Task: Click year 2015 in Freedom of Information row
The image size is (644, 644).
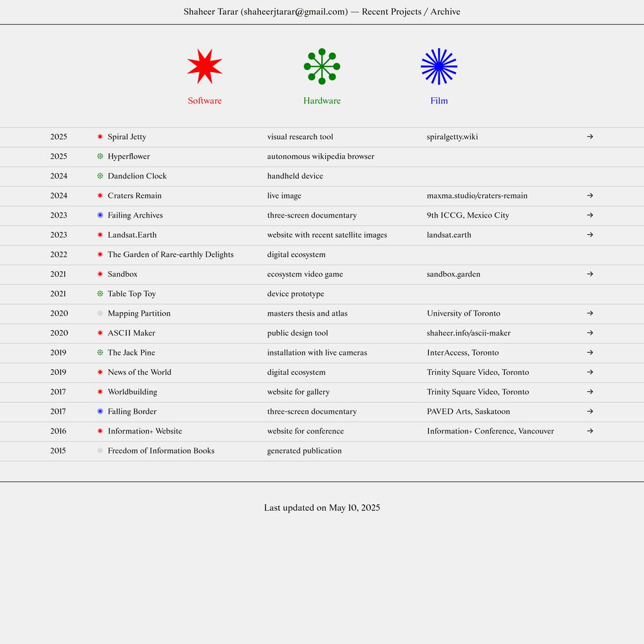Action: 58,451
